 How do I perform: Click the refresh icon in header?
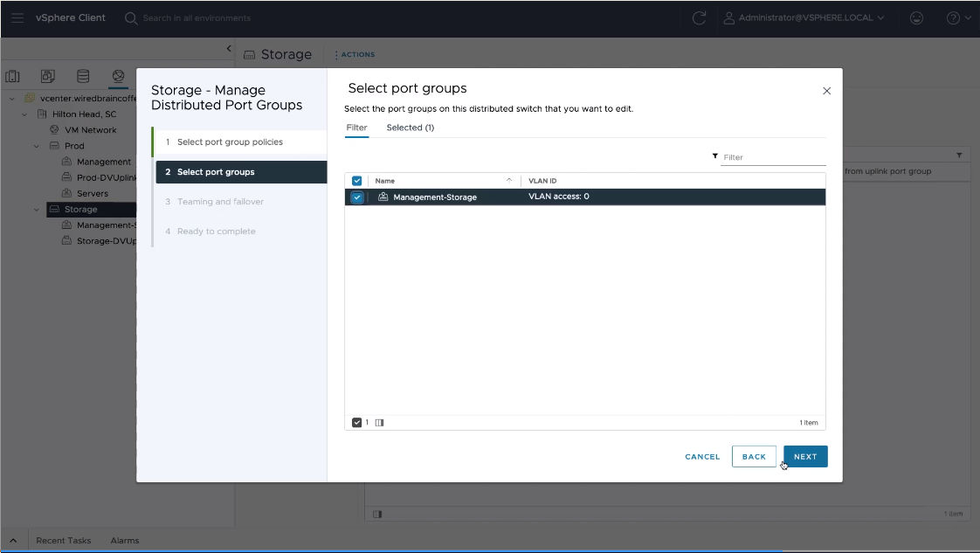(699, 18)
